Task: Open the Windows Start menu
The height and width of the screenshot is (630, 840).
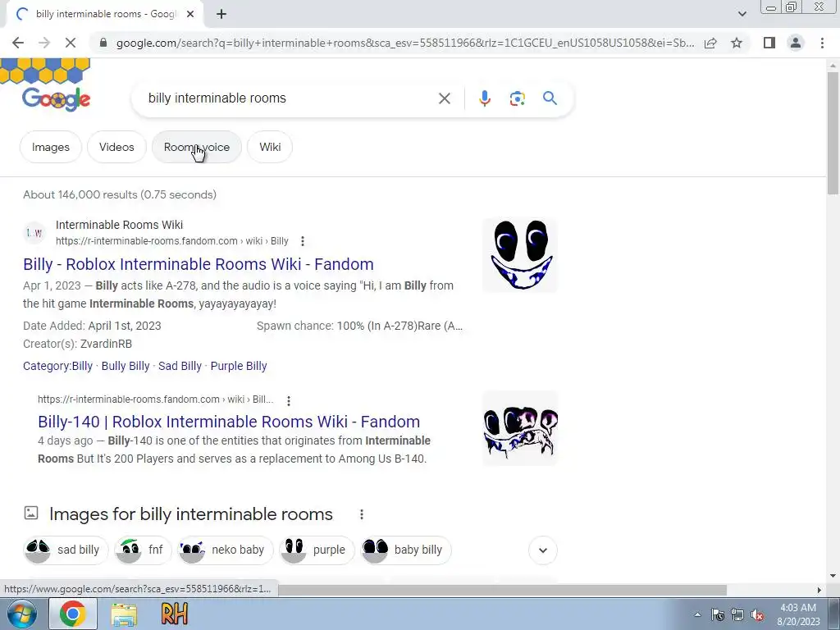Action: pos(22,614)
